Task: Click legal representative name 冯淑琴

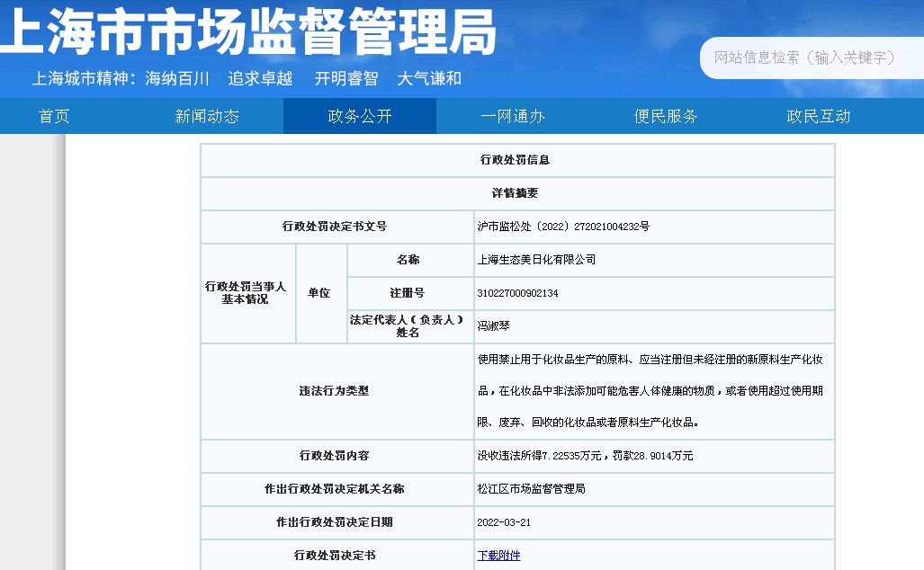Action: (493, 326)
